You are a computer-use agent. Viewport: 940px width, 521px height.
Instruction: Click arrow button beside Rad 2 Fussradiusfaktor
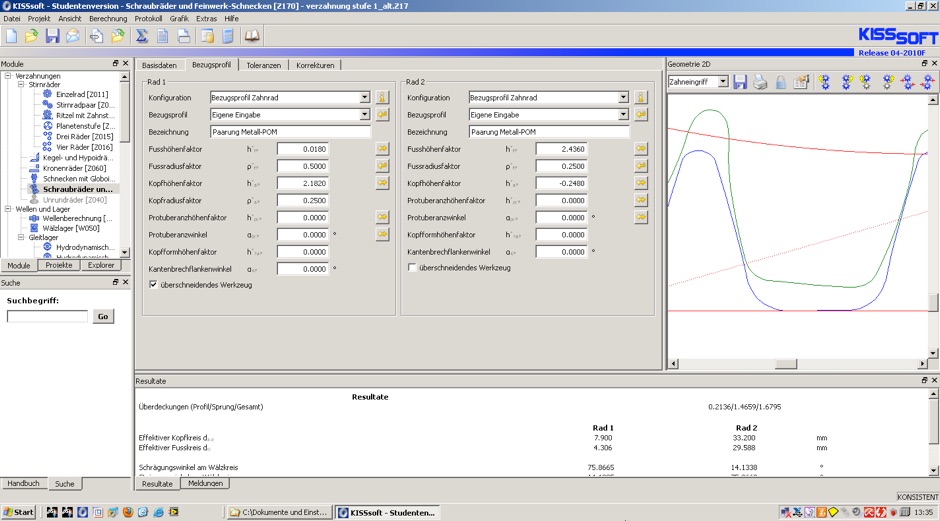[641, 165]
